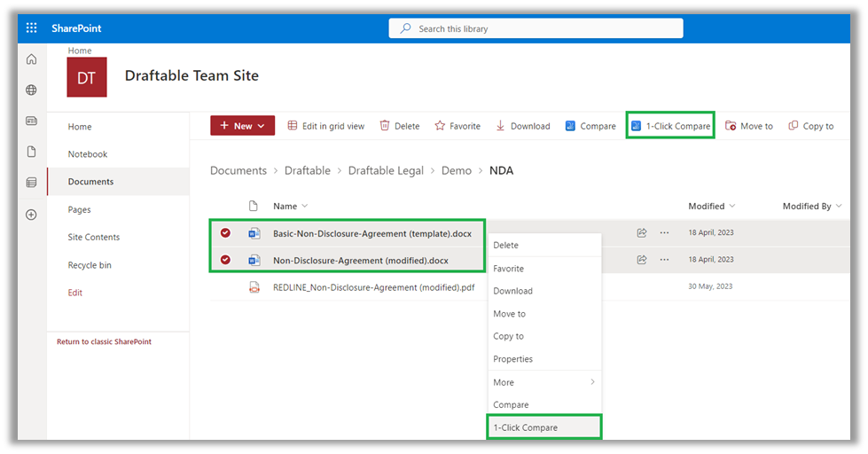The height and width of the screenshot is (454, 868).
Task: Open the SharePoint app launcher grid
Action: tap(32, 28)
